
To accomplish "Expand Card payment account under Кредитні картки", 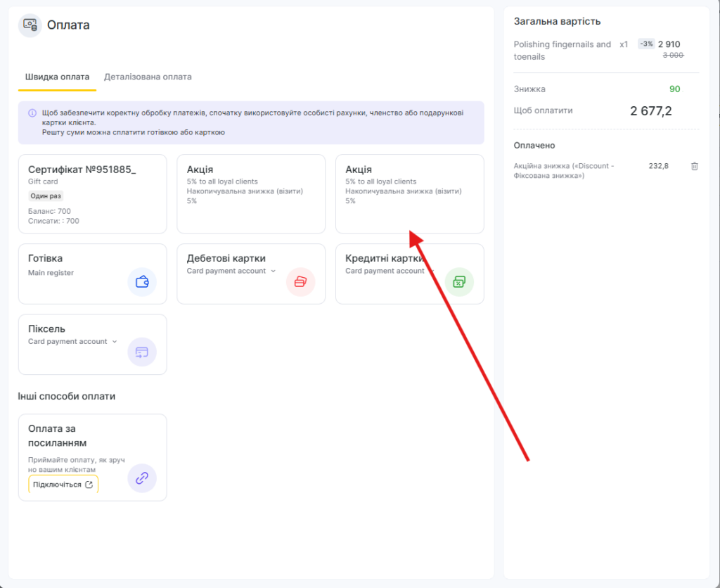I will [x=432, y=271].
